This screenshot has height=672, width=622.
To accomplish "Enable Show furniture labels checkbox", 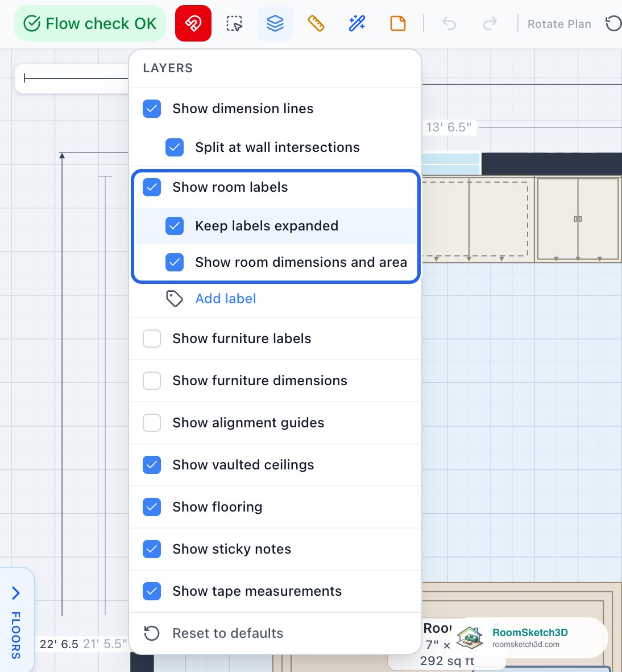I will 152,339.
